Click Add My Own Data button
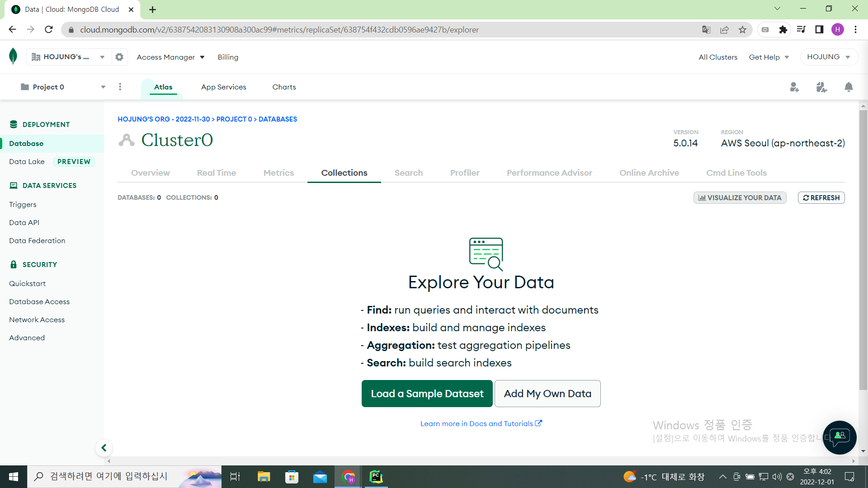The image size is (868, 488). [x=547, y=394]
